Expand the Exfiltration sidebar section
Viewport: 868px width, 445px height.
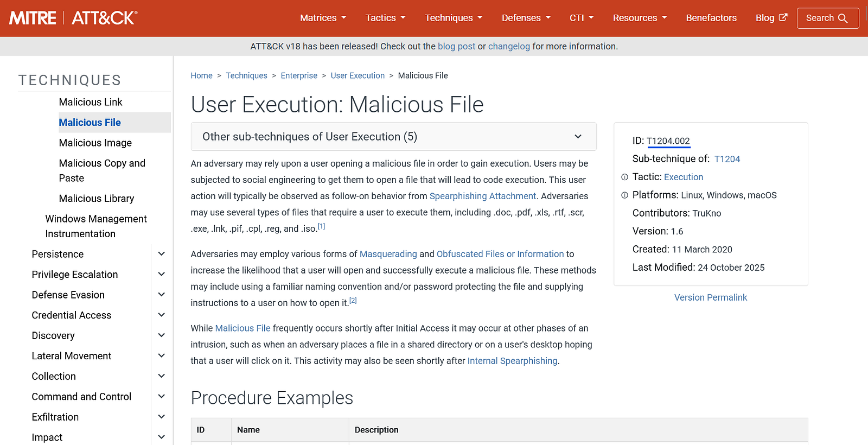[161, 417]
